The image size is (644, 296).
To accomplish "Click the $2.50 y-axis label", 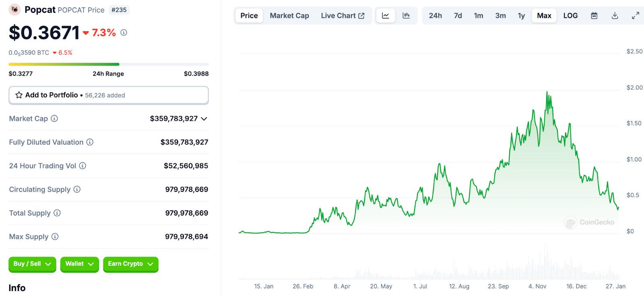I will [x=634, y=51].
